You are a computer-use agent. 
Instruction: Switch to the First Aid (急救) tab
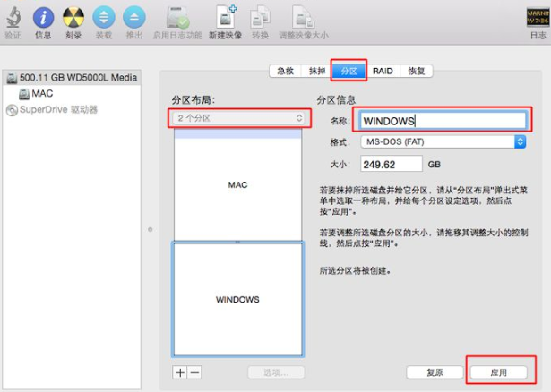285,71
